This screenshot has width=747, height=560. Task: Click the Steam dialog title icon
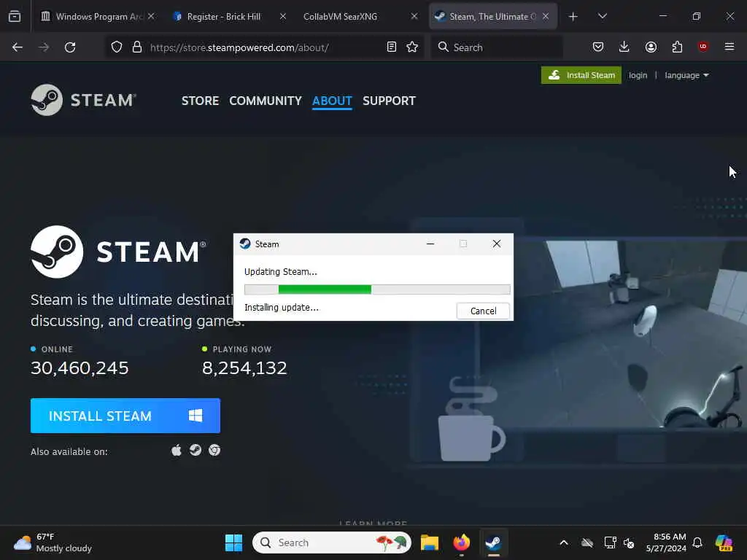point(245,244)
